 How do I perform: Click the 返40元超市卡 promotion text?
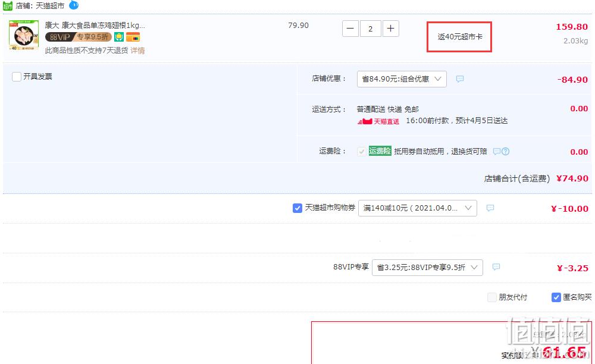pos(460,37)
